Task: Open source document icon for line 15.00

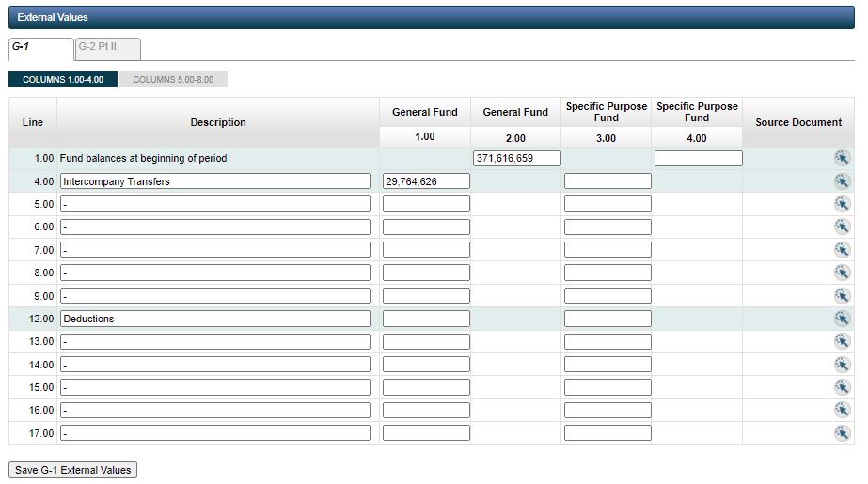Action: (842, 387)
